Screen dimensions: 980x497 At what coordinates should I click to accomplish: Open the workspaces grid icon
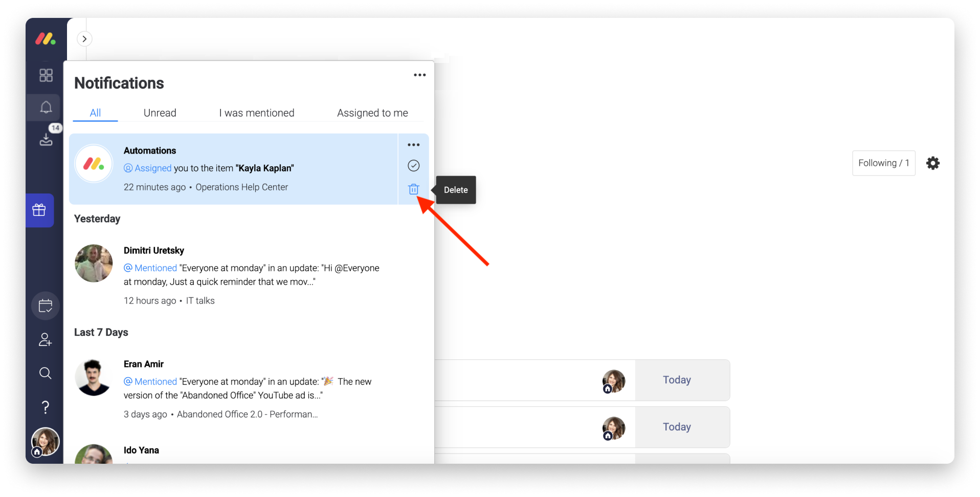(46, 75)
